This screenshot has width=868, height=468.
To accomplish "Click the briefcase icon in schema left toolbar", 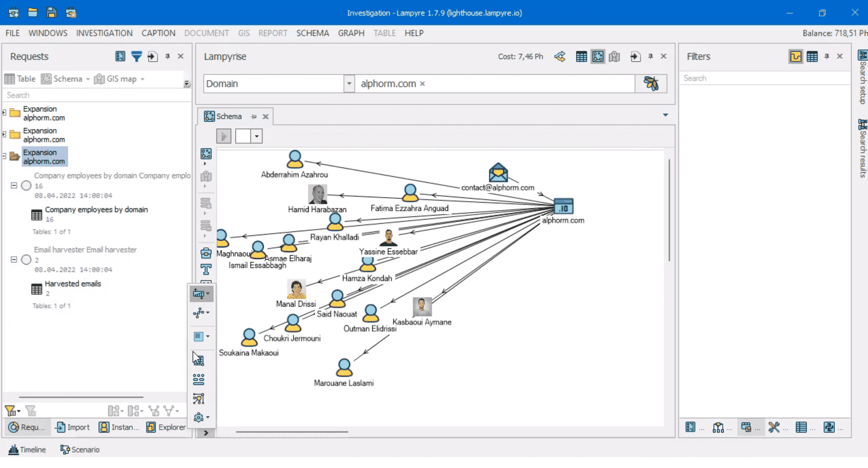I will coord(206,253).
